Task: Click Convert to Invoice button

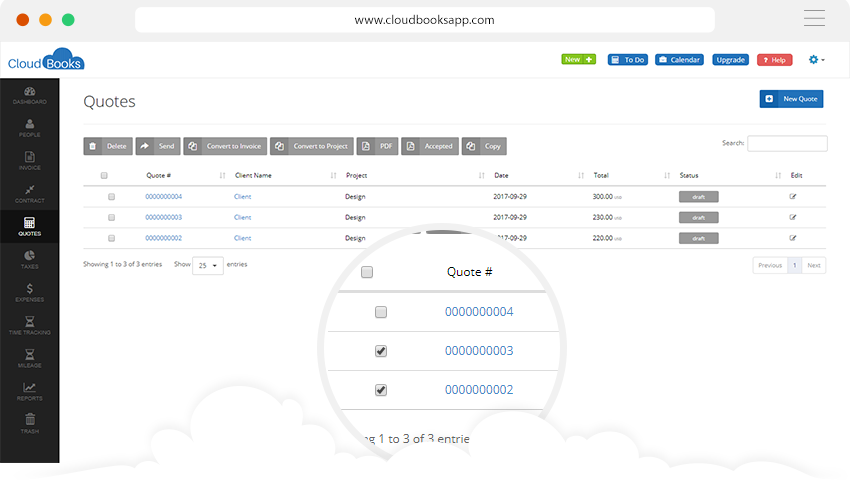Action: [x=225, y=146]
